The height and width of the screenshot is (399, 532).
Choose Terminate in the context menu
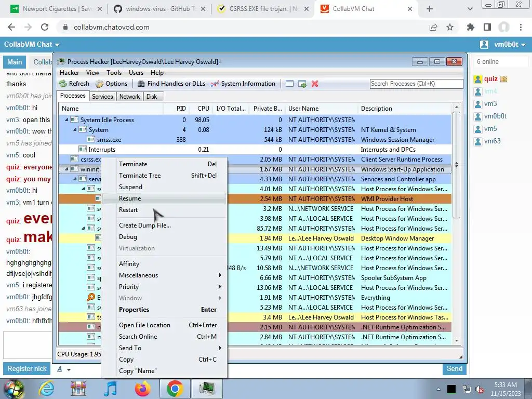164,164
